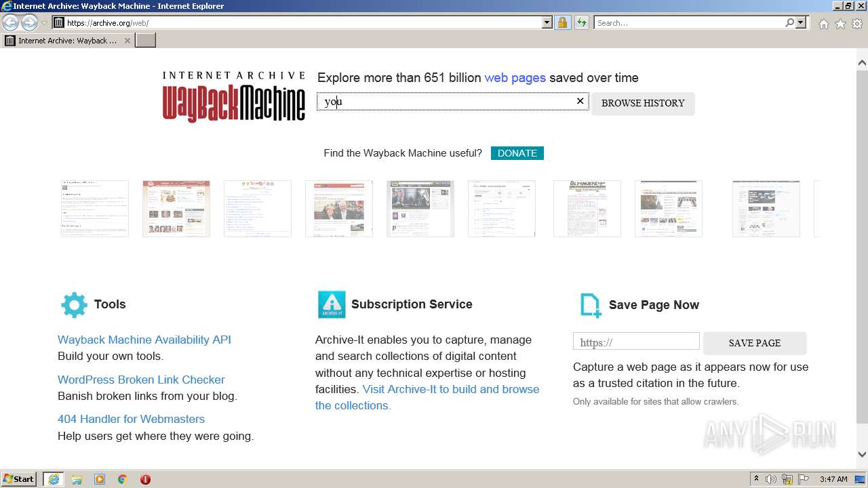Click Internet Explorer taskbar icon
868x488 pixels.
pos(53,479)
